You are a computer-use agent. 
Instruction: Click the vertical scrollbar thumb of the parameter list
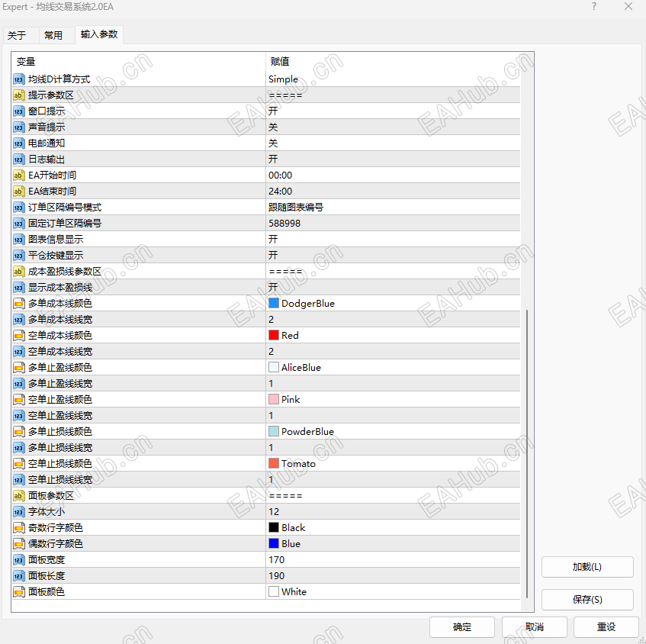click(x=527, y=454)
